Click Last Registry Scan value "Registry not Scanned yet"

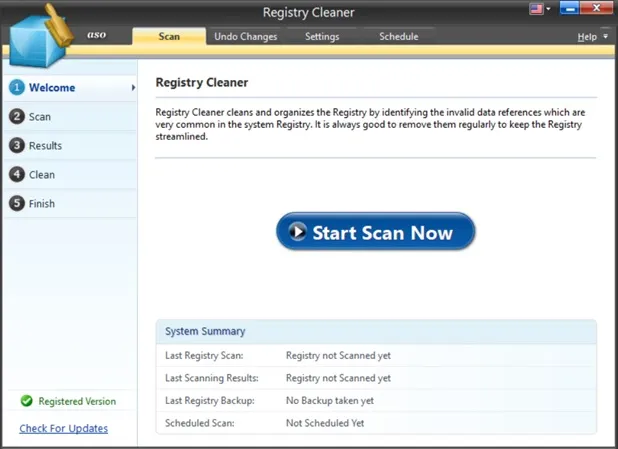point(338,356)
